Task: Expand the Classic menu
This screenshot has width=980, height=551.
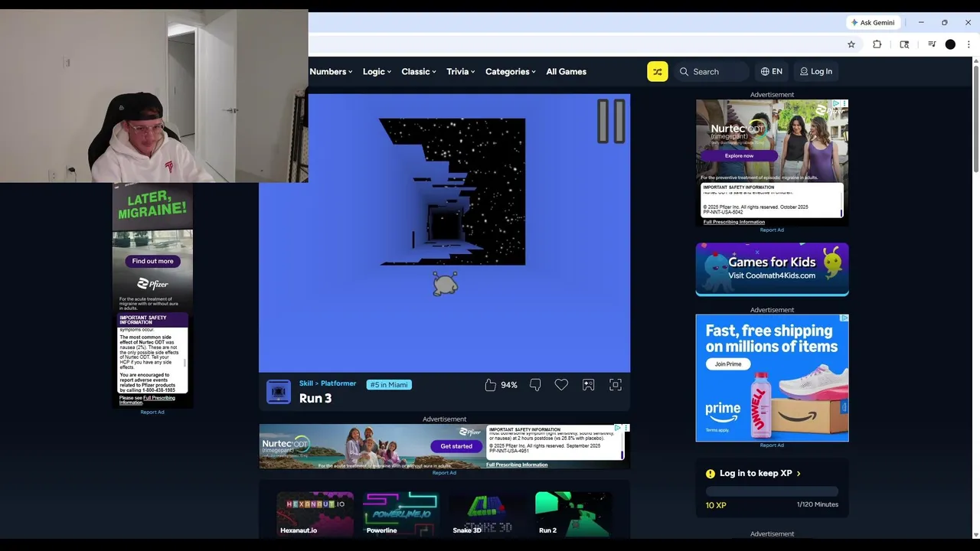Action: click(x=419, y=71)
